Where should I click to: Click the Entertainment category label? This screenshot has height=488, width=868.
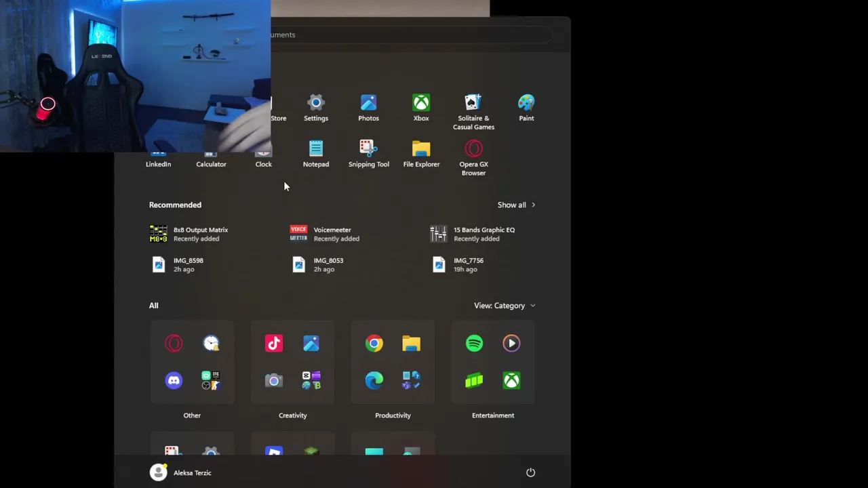click(x=493, y=415)
